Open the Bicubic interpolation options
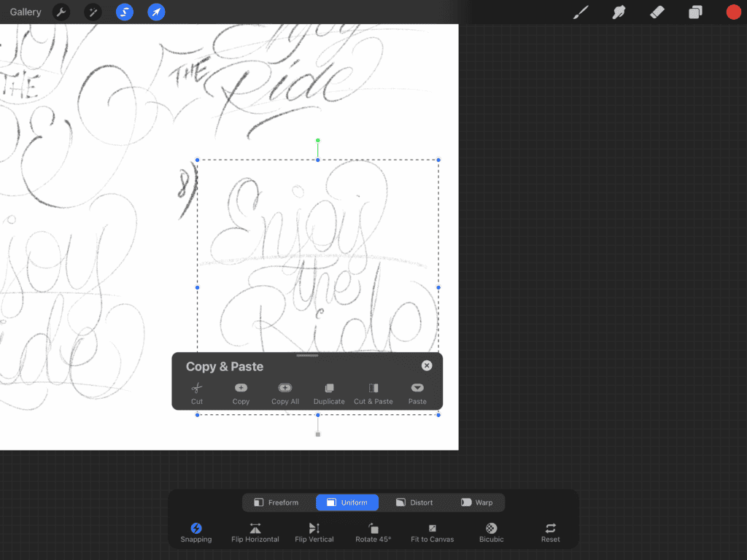 click(491, 530)
